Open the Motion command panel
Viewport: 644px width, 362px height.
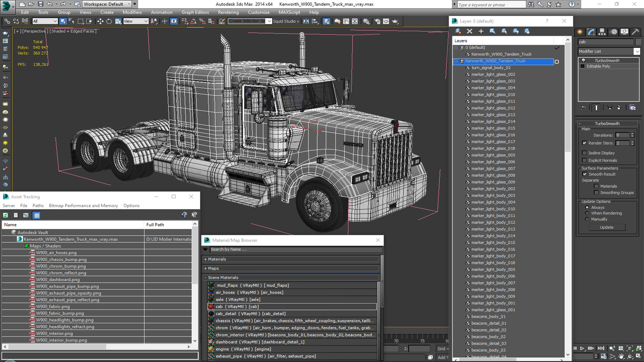point(614,32)
